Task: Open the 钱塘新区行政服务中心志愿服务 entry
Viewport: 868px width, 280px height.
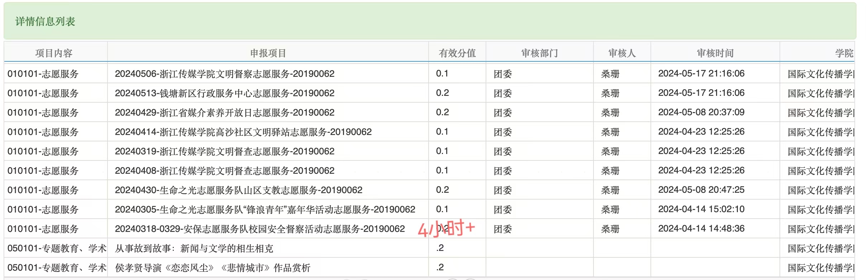Action: 224,93
